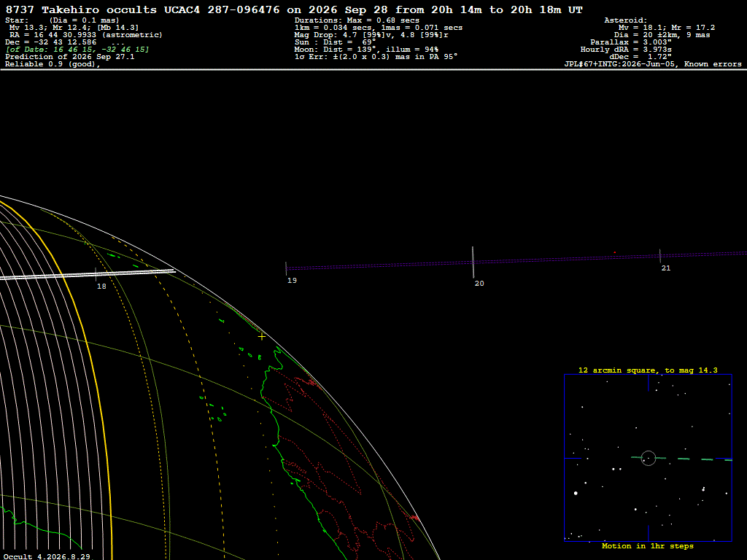Screen dimensions: 747x560
Task: Click the tick mark labeled 18 on the white path
Action: tap(96, 274)
